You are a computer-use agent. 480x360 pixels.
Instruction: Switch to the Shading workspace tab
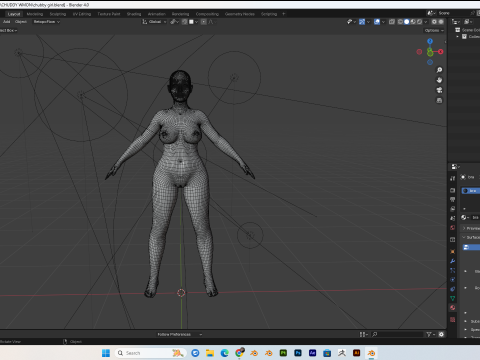[x=134, y=14]
